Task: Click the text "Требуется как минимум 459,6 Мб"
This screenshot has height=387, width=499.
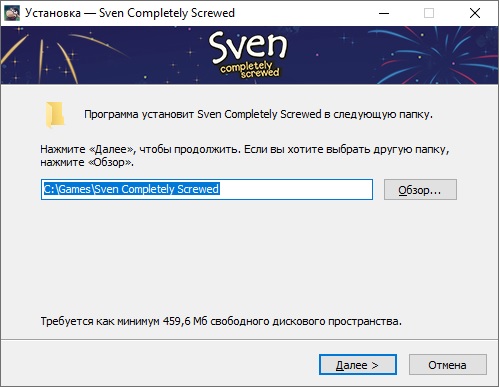Action: 124,321
